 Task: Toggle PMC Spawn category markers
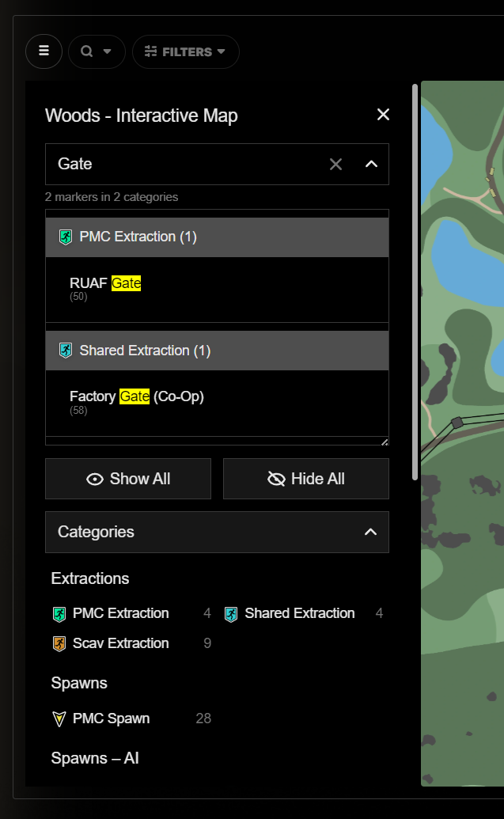pyautogui.click(x=131, y=719)
